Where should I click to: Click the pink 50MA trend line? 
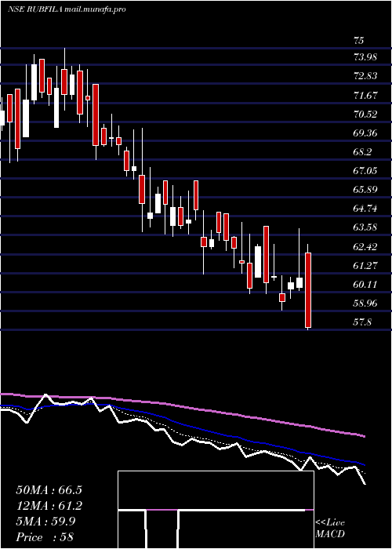point(182,407)
